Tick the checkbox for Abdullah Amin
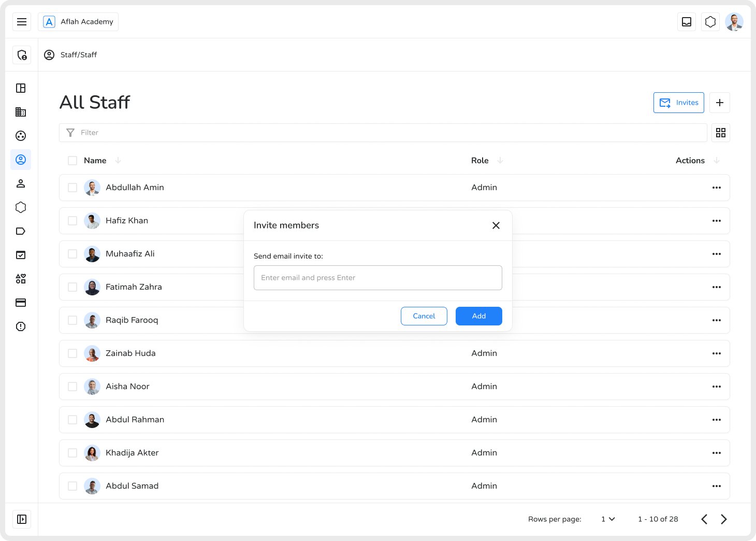Image resolution: width=756 pixels, height=541 pixels. pos(72,188)
